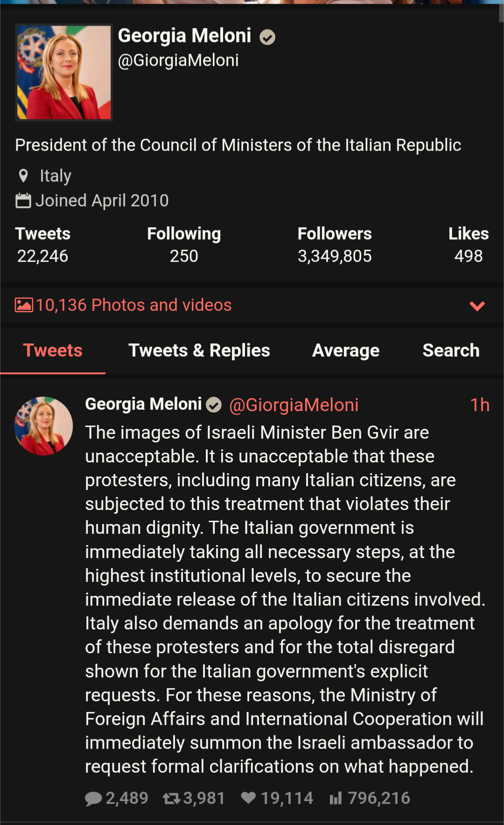The height and width of the screenshot is (825, 504).
Task: Open the Search tab
Action: [451, 350]
